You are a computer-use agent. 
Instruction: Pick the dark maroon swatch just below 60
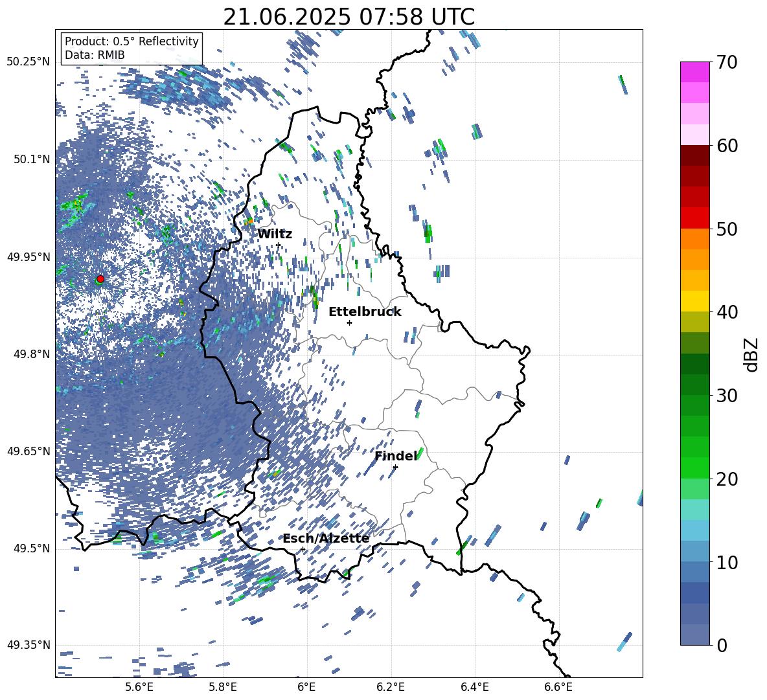[x=694, y=155]
